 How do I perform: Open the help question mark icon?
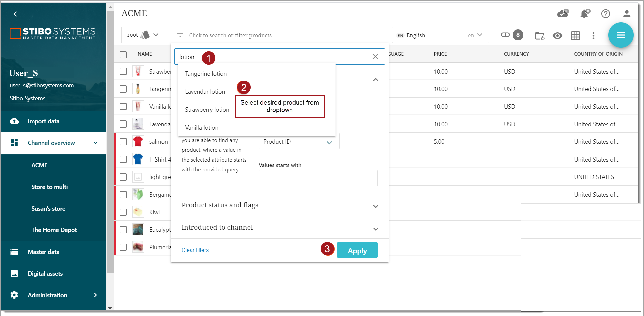605,14
